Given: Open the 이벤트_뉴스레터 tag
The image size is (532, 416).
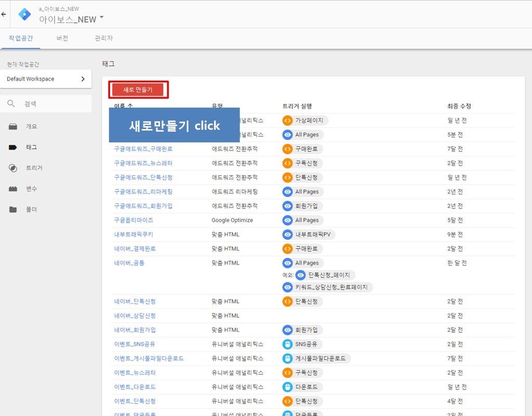Looking at the screenshot, I should tap(135, 372).
